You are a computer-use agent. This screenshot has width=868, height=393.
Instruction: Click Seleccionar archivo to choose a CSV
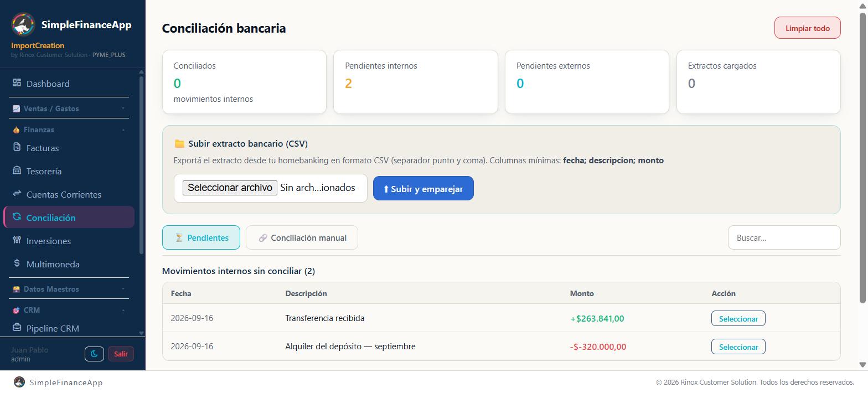click(230, 188)
